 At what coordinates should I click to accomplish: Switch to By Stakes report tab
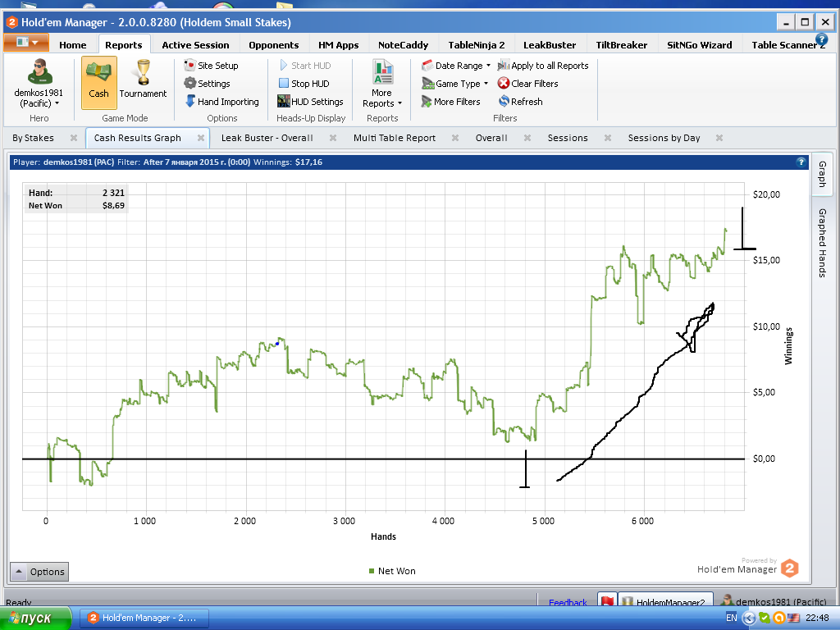(x=33, y=138)
